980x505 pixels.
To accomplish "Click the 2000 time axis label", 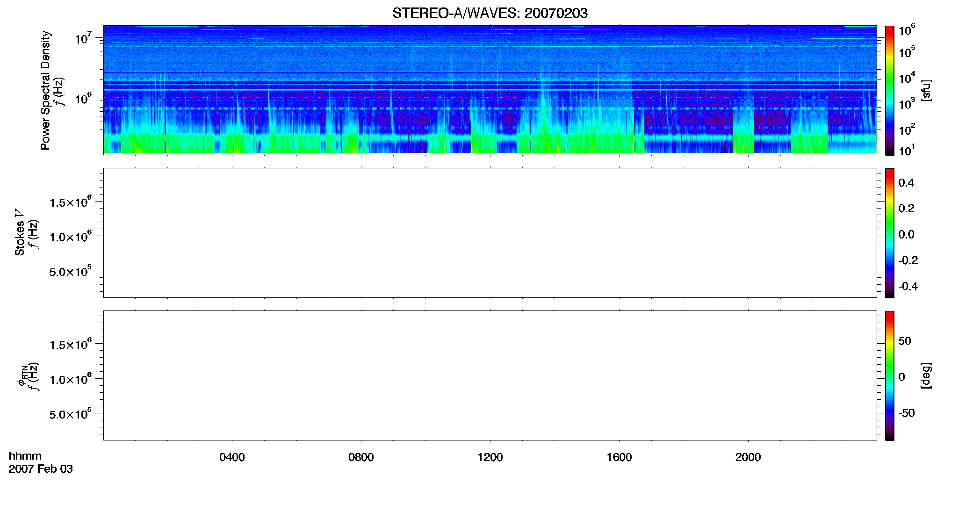I will [x=748, y=457].
